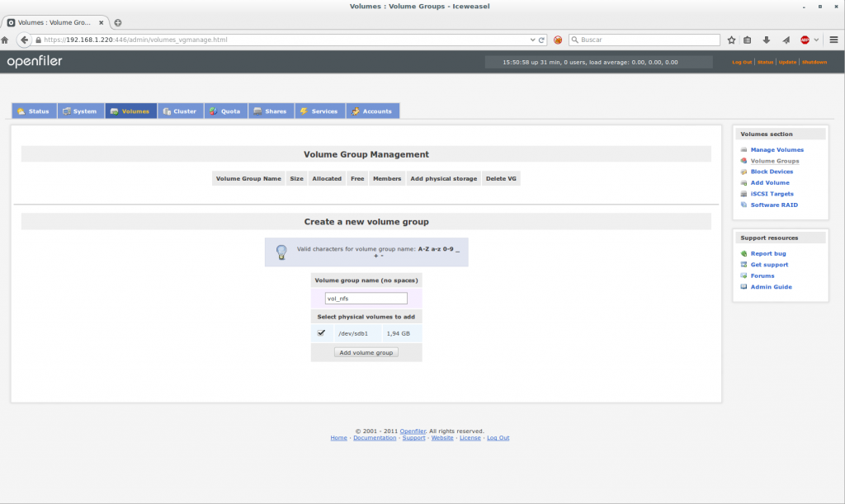This screenshot has height=504, width=845.
Task: Click the icon beside the Report bug link
Action: [x=744, y=254]
